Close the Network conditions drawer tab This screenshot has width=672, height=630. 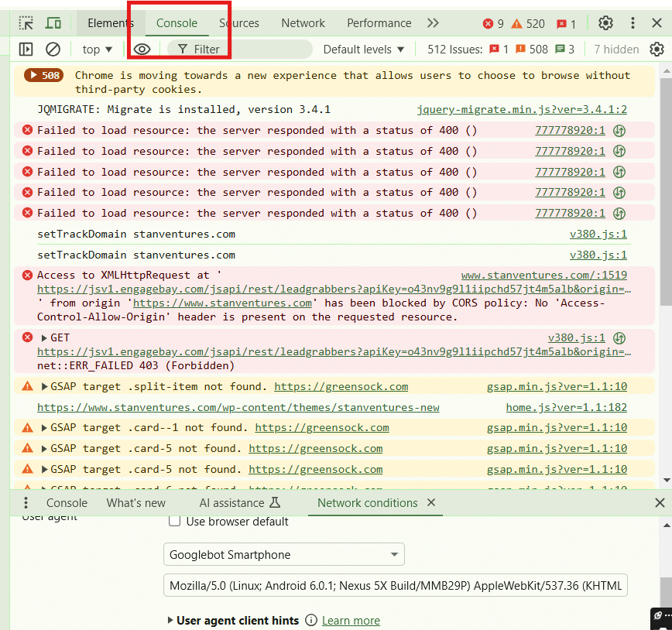coord(431,503)
